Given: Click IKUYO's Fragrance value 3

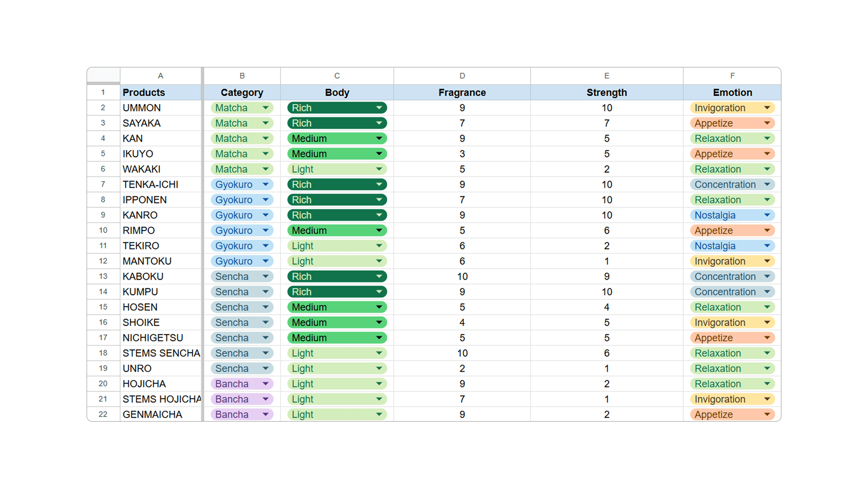Looking at the screenshot, I should (x=462, y=154).
